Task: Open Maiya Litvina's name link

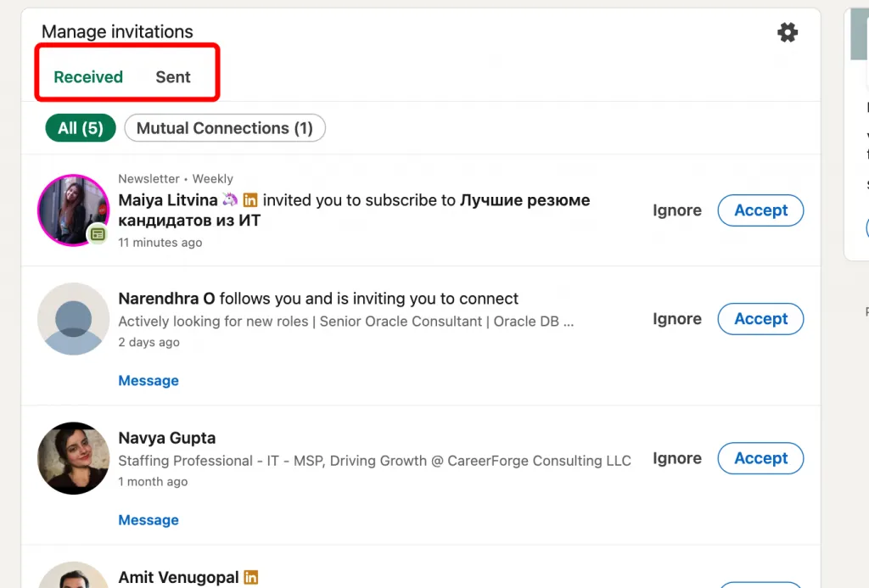Action: (168, 200)
